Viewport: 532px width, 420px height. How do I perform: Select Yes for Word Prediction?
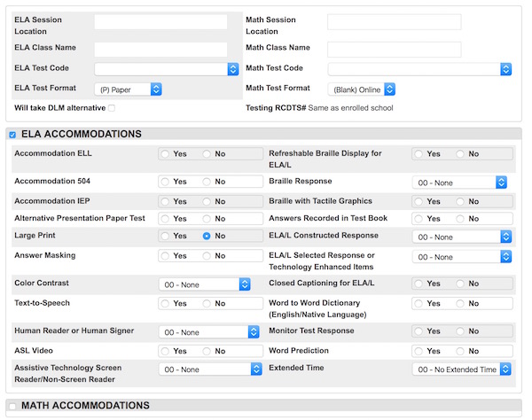coord(419,351)
